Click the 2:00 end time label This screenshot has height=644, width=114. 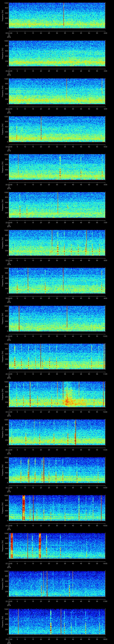pos(105,33)
